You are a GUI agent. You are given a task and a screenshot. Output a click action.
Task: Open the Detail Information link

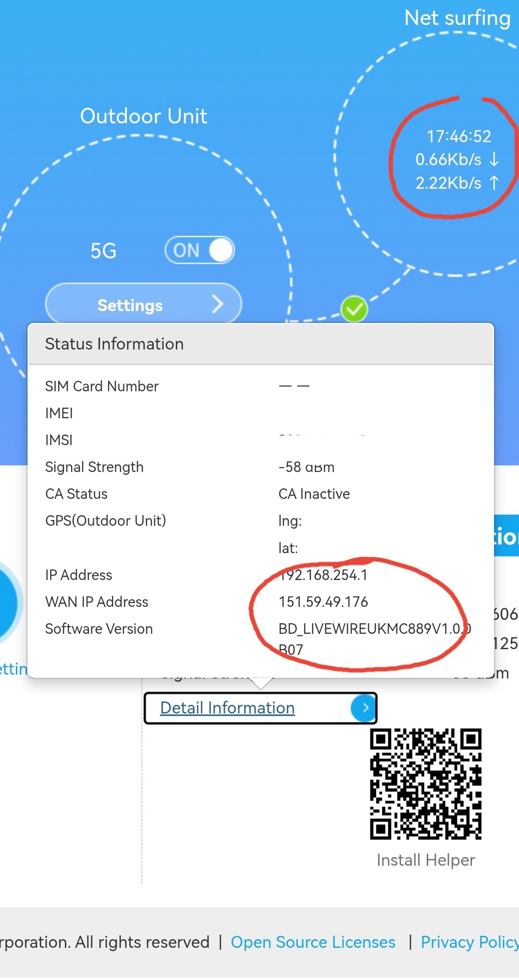227,708
